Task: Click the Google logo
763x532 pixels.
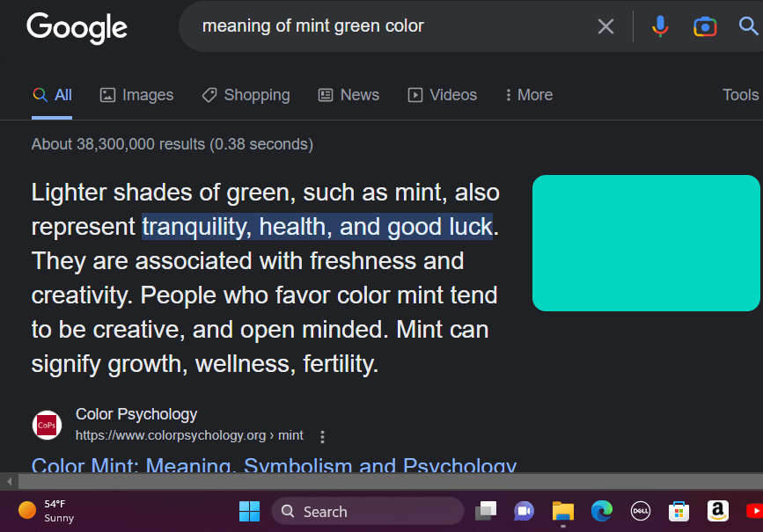Action: (77, 27)
